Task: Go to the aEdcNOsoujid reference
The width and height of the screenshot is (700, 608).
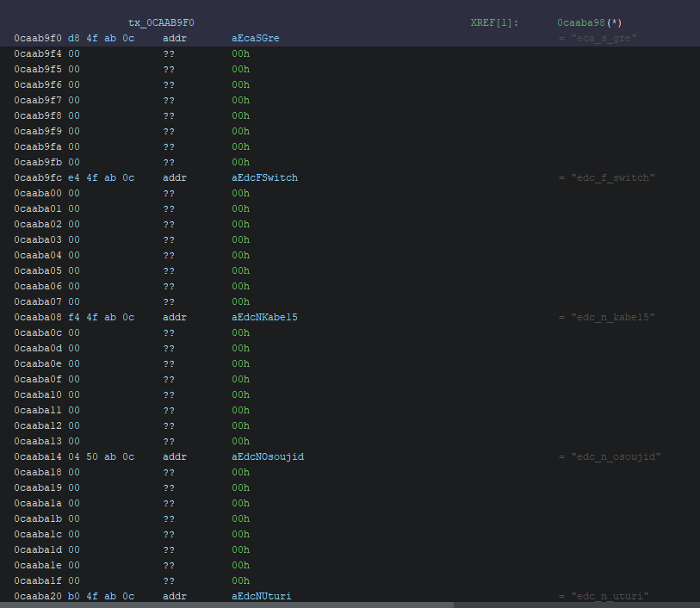Action: point(267,456)
